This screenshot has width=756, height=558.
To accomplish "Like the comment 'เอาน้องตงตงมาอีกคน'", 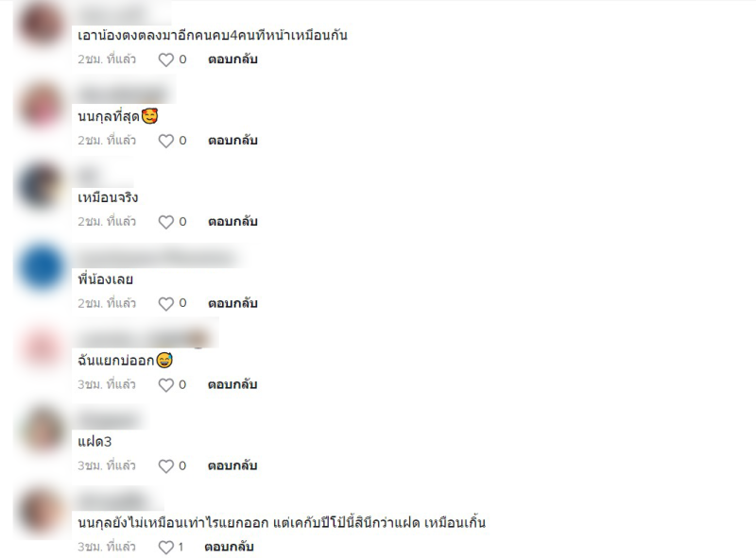I will click(x=166, y=59).
